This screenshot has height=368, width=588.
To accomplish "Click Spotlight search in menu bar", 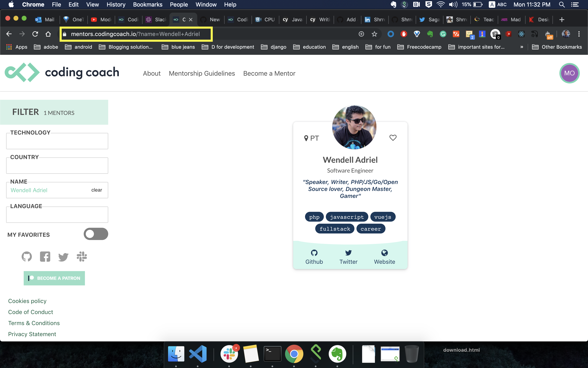I will [561, 4].
